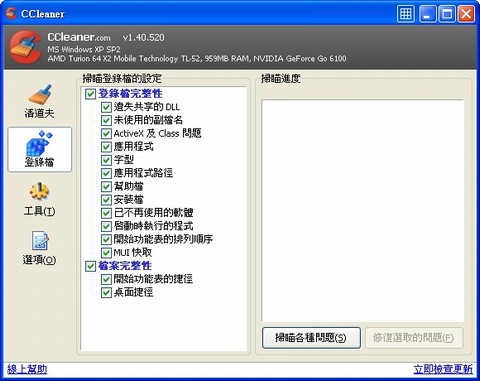The height and width of the screenshot is (381, 480).
Task: Click the grid icon in the title bar
Action: 406,14
